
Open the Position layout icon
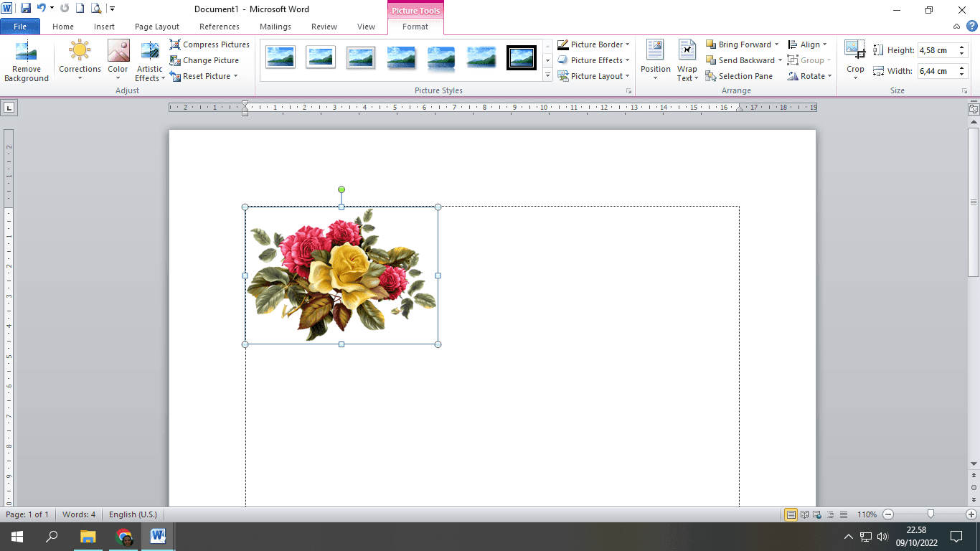655,50
